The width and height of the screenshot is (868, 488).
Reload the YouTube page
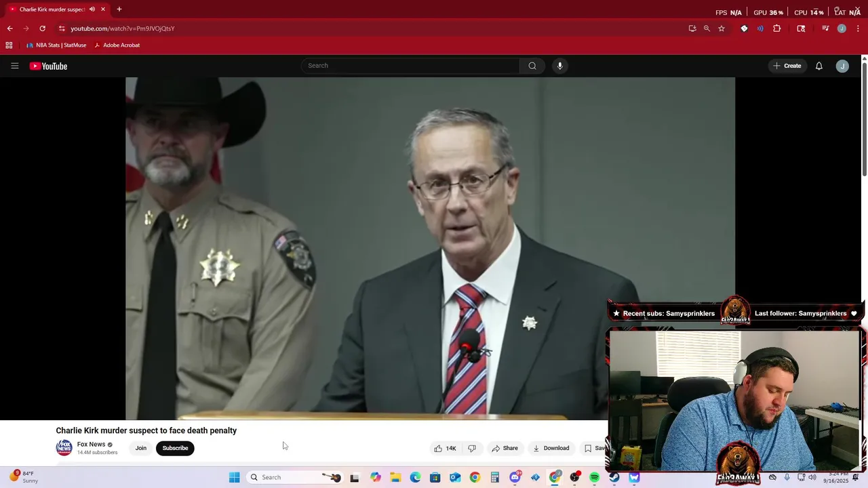42,28
